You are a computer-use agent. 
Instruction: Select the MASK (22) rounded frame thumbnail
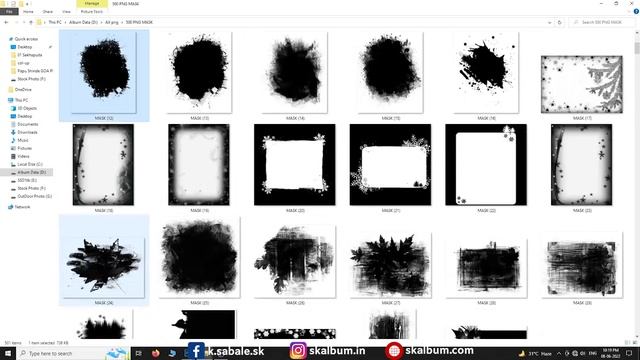486,164
